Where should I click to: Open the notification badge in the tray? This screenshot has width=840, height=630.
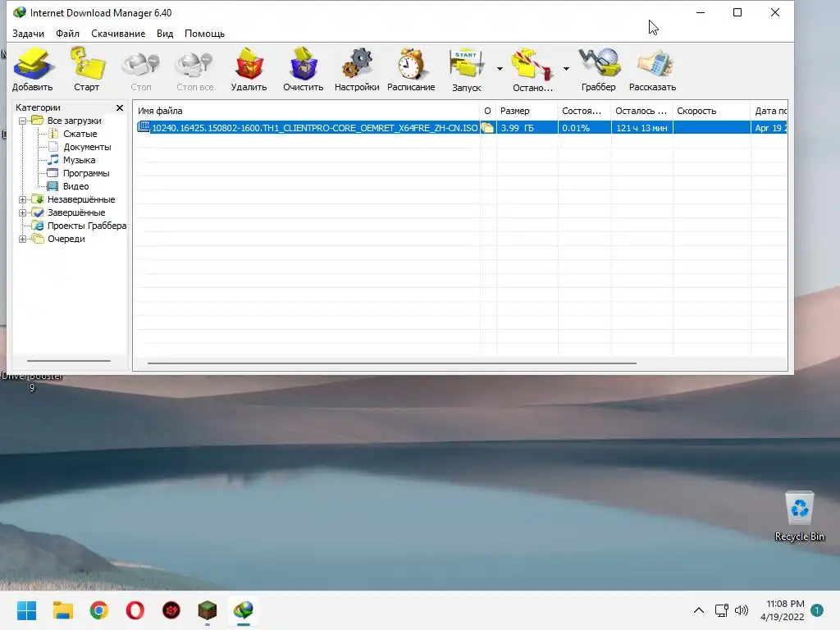tap(817, 610)
